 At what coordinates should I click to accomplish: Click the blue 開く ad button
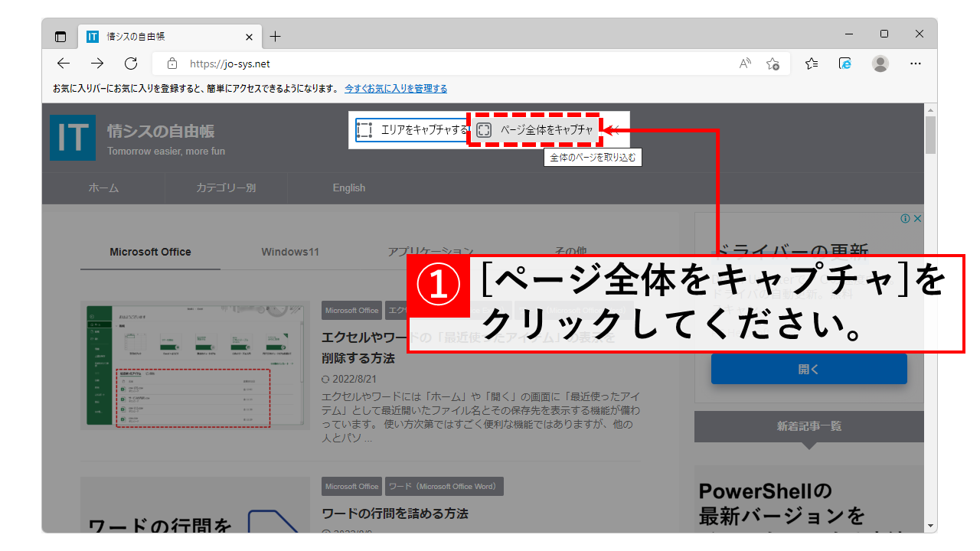coord(808,369)
